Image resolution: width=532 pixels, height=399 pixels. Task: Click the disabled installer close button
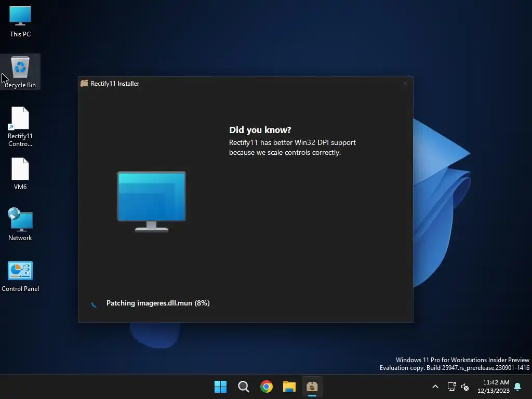click(x=405, y=83)
